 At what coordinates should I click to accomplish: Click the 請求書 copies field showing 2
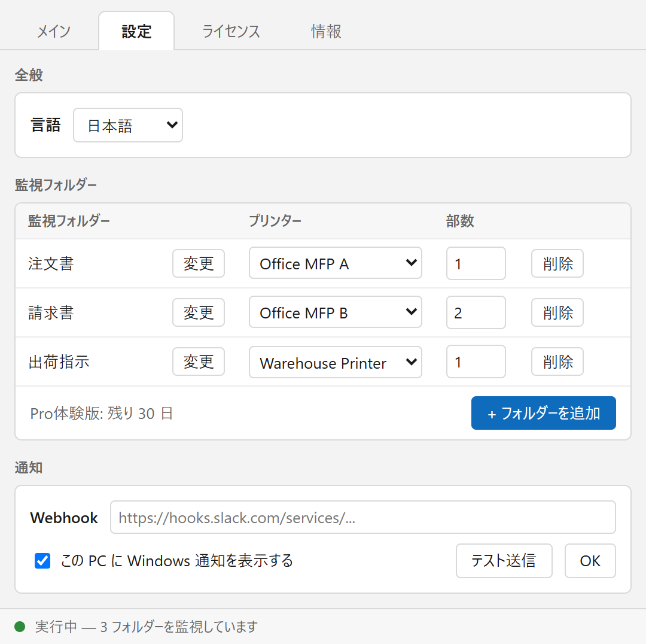tap(476, 312)
